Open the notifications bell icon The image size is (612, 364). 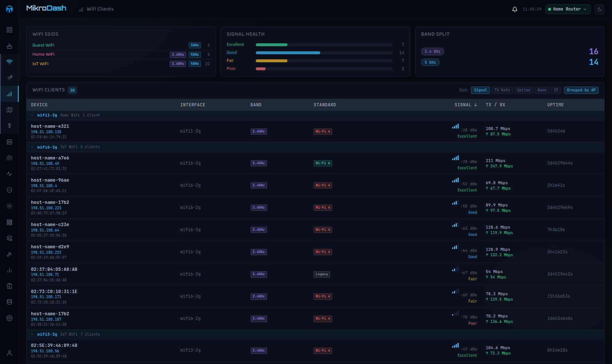tap(514, 9)
